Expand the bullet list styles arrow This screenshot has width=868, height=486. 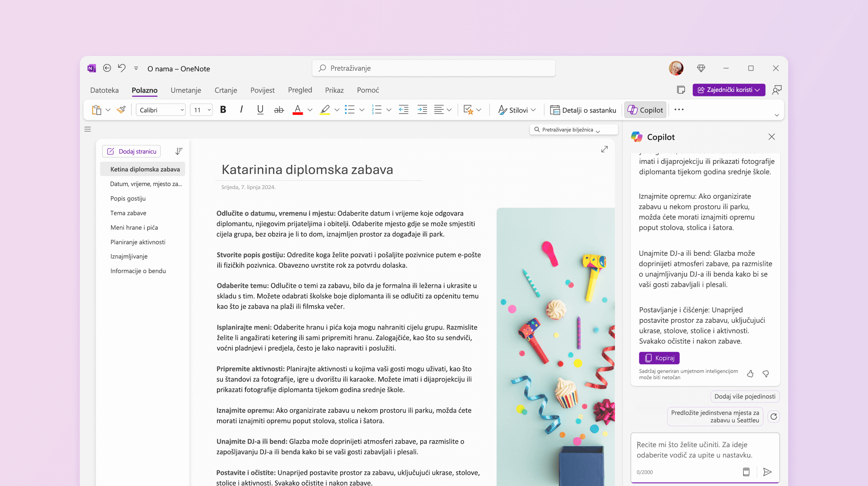tap(362, 110)
